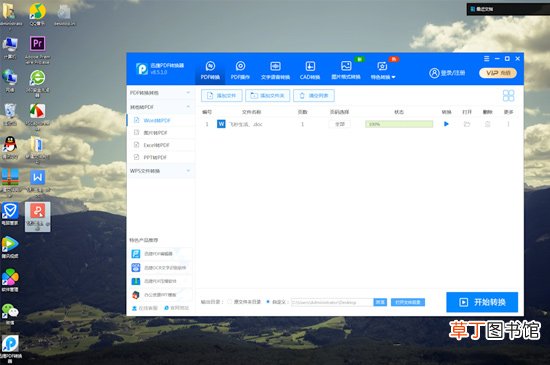Open the Adobe Premiere Pro desktop icon
Image resolution: width=550 pixels, height=365 pixels.
click(x=38, y=49)
